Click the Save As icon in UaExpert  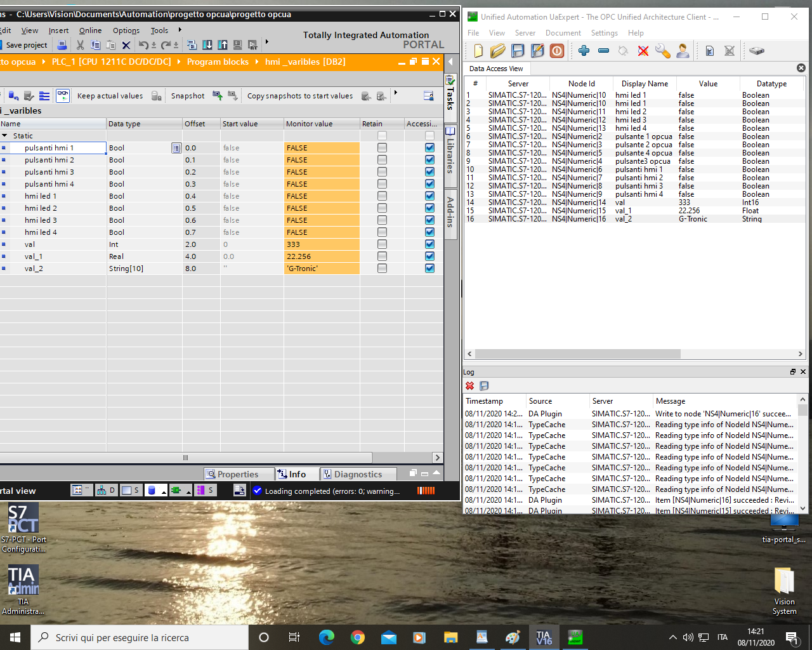click(537, 51)
